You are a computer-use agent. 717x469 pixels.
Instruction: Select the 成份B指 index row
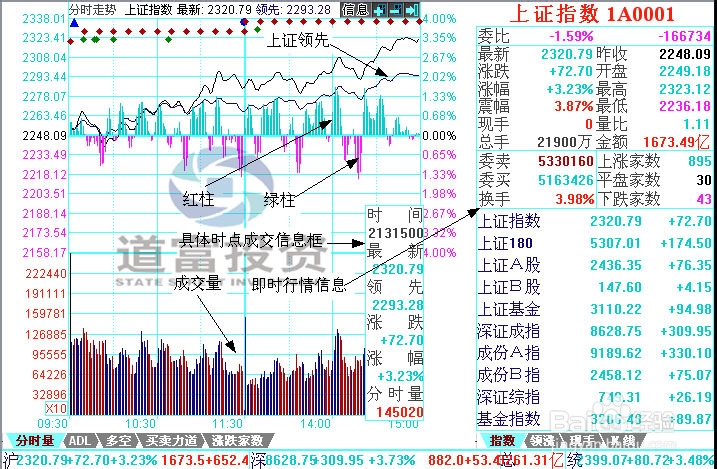(594, 375)
